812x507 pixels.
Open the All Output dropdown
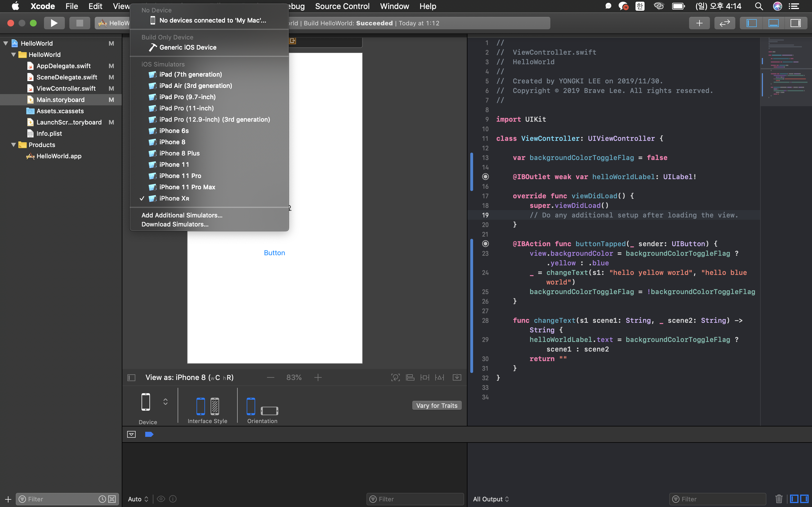(491, 499)
